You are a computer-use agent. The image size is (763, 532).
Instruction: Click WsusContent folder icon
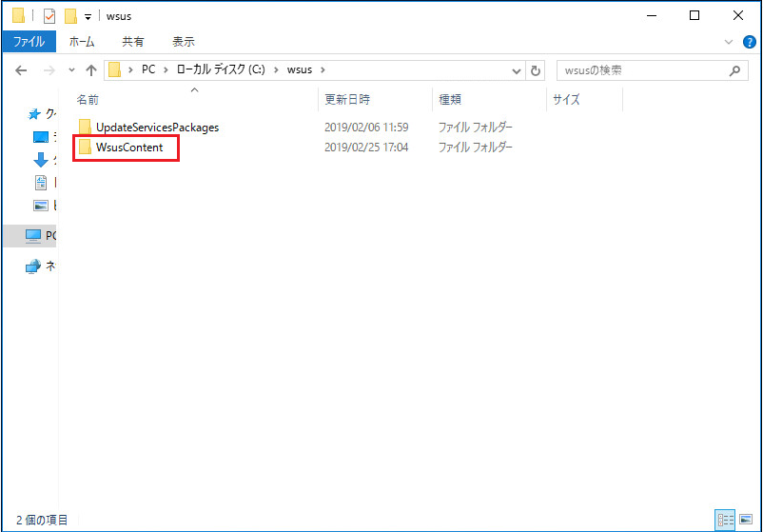85,147
